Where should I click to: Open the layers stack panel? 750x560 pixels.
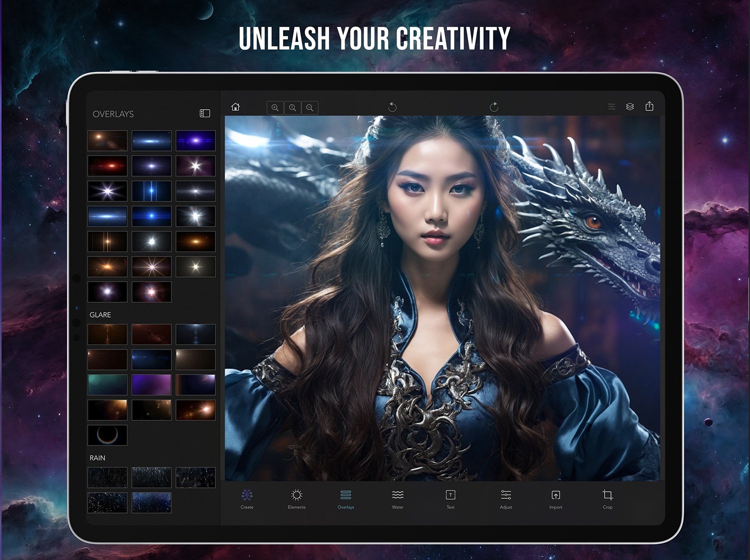click(x=630, y=106)
